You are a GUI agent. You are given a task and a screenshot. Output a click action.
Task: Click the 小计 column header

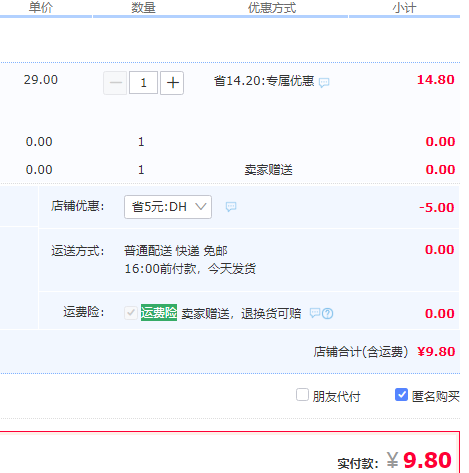click(x=404, y=8)
